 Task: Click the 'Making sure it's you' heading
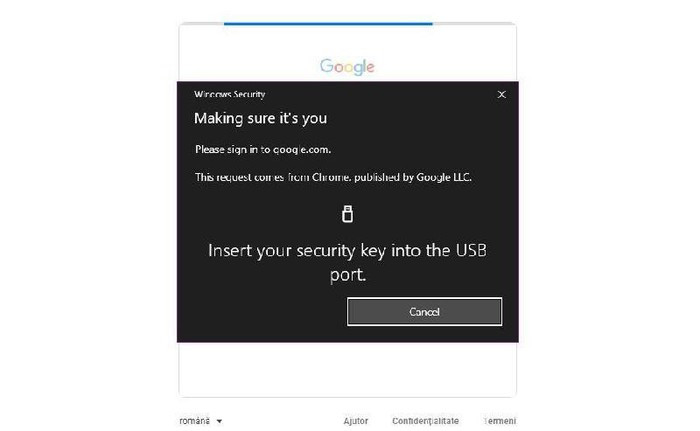[260, 118]
